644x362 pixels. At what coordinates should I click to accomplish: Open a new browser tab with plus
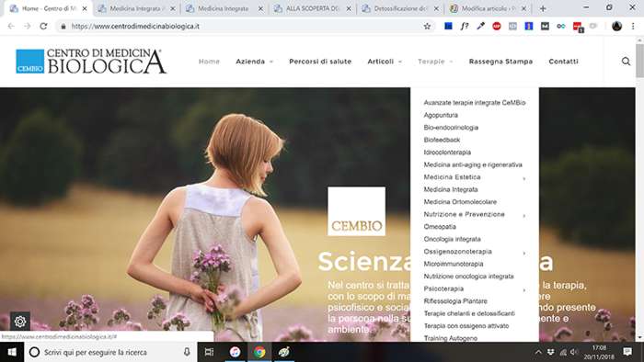543,8
